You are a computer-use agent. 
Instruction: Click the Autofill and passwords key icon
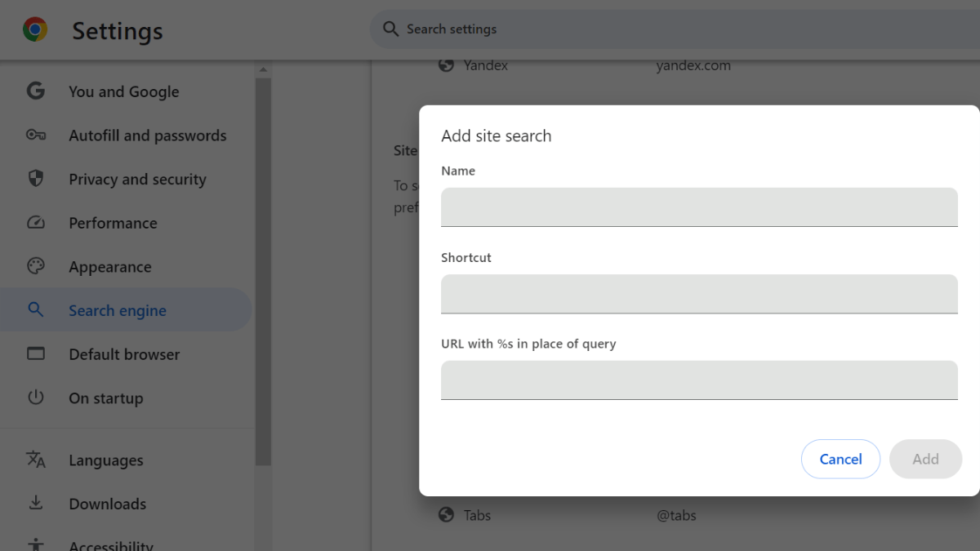coord(35,135)
